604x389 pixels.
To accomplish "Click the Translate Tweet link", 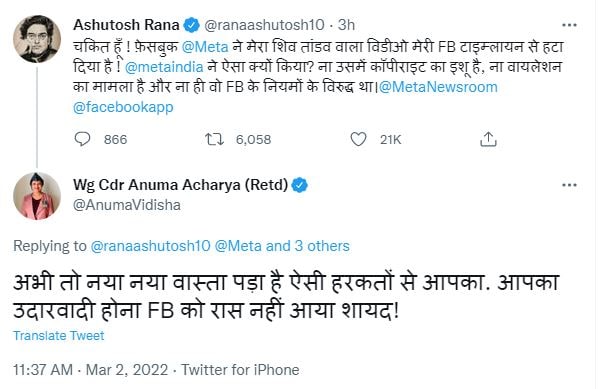I will (x=59, y=335).
